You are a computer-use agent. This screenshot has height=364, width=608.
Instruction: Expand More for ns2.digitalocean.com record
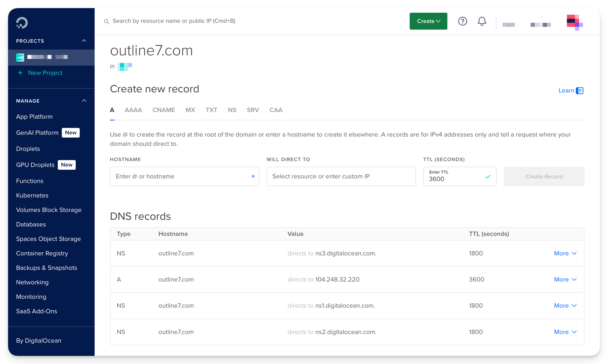click(x=565, y=332)
